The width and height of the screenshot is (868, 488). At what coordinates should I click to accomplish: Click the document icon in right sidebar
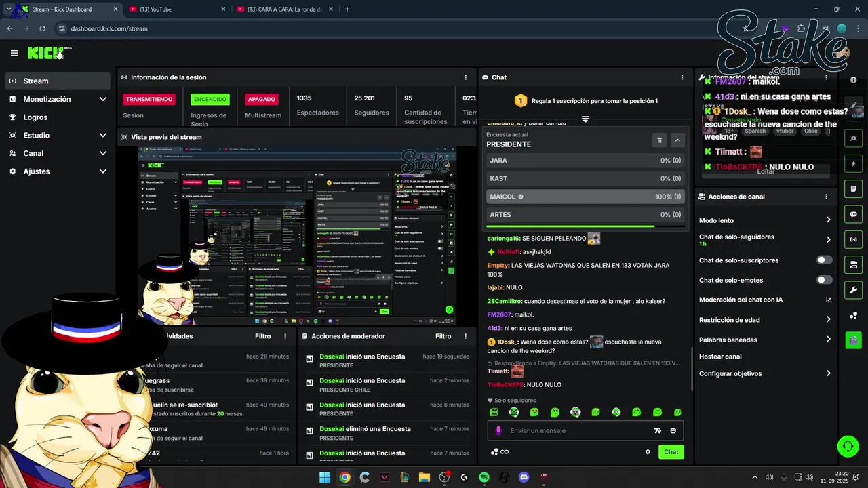point(853,188)
